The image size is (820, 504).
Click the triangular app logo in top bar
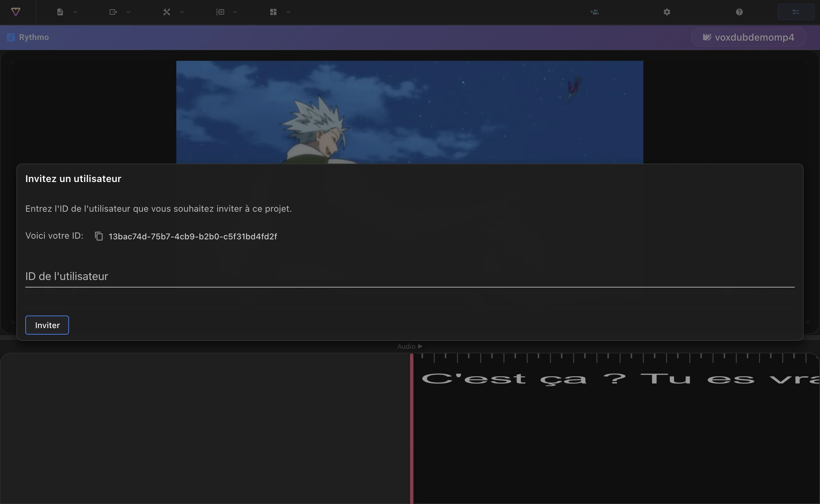click(x=16, y=12)
